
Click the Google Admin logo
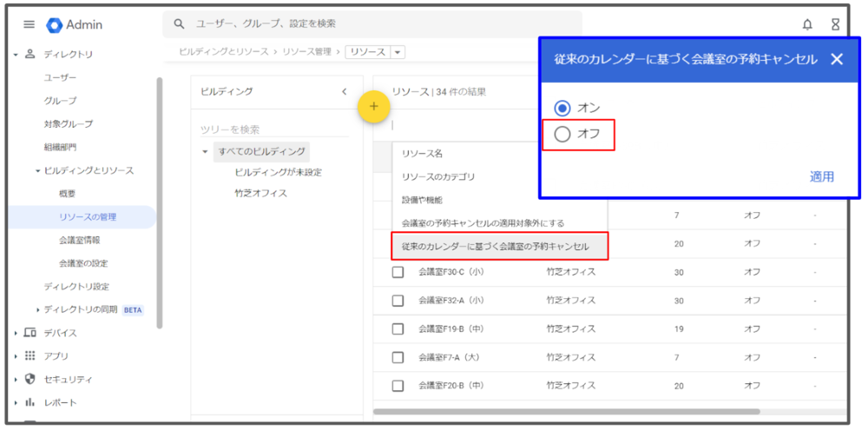pos(55,25)
